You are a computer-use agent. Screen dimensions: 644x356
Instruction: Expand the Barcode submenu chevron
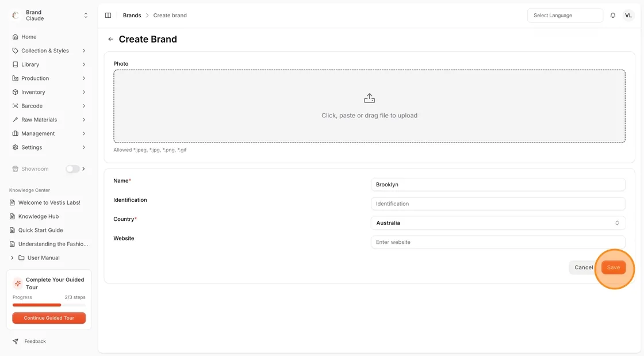point(84,106)
